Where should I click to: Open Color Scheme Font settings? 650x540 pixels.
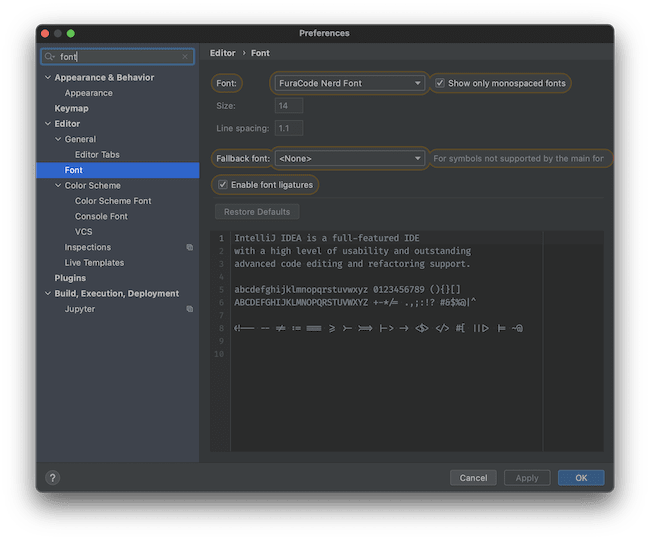tap(113, 201)
